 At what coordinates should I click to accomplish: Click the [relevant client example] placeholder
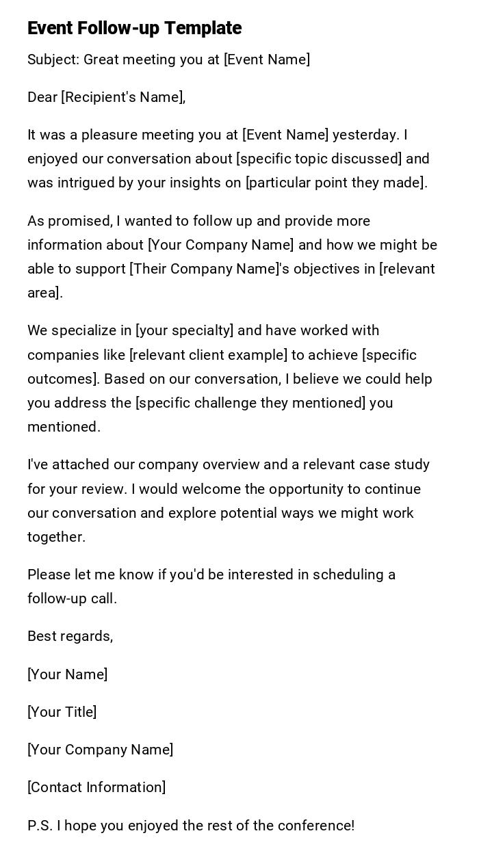[208, 355]
